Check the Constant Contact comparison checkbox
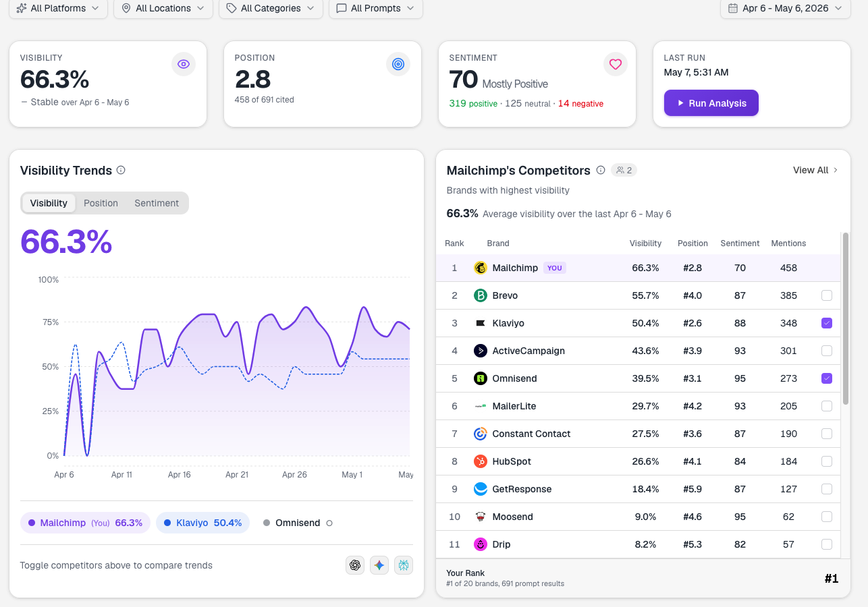 point(827,434)
